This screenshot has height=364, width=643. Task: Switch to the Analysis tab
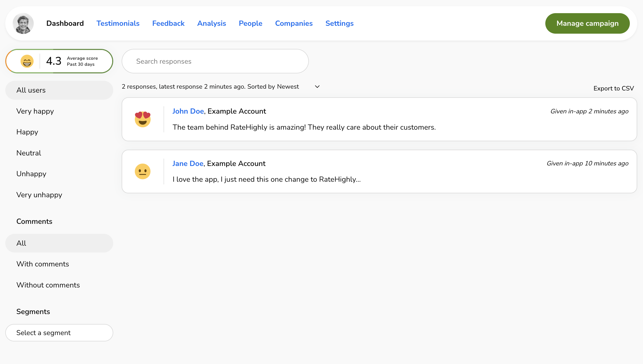(211, 23)
